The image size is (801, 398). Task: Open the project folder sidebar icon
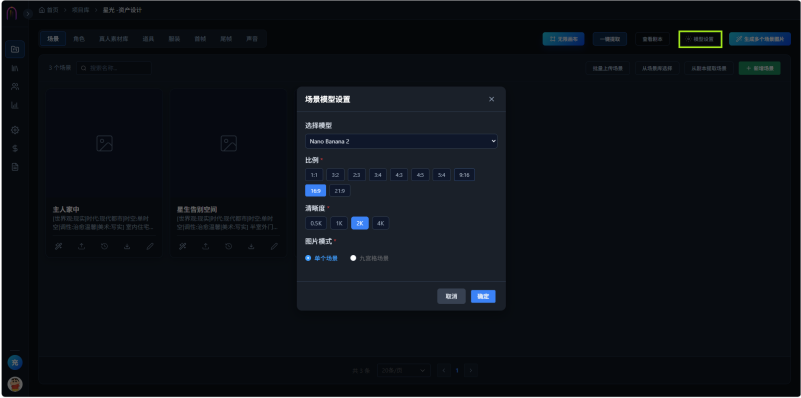15,50
